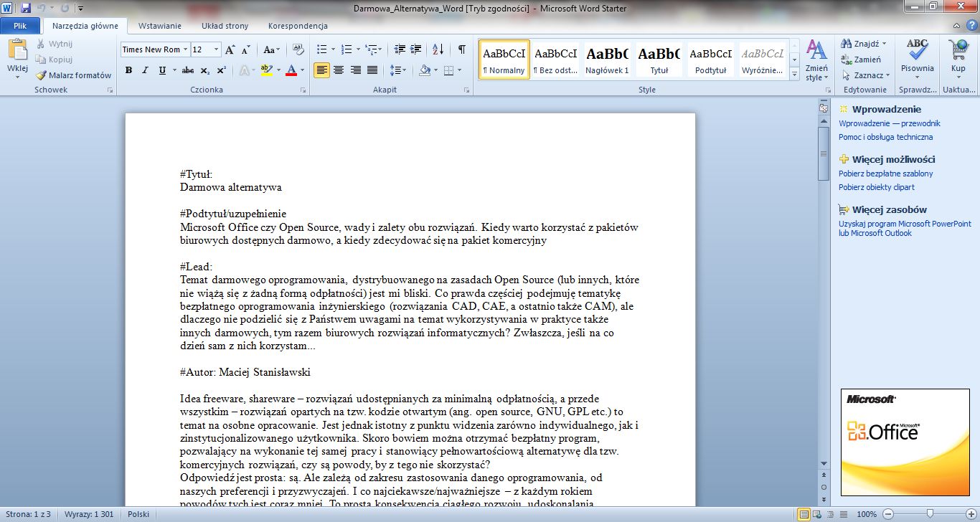Apply strikethrough formatting (abc)
Image resolution: width=980 pixels, height=522 pixels.
pos(188,70)
